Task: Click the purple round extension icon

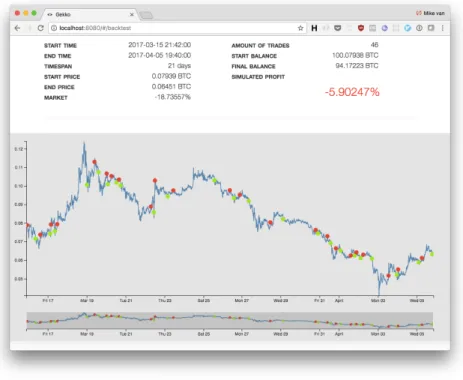Action: click(384, 28)
